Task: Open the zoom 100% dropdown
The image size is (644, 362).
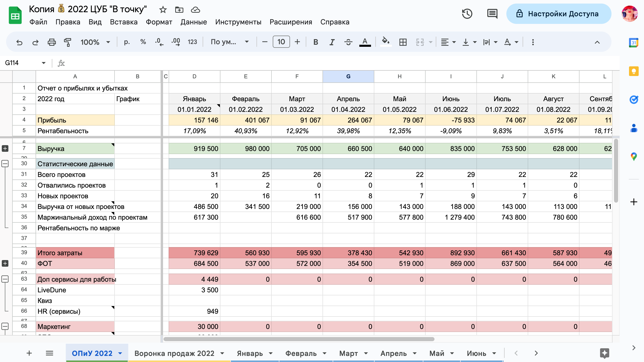Action: pos(95,42)
